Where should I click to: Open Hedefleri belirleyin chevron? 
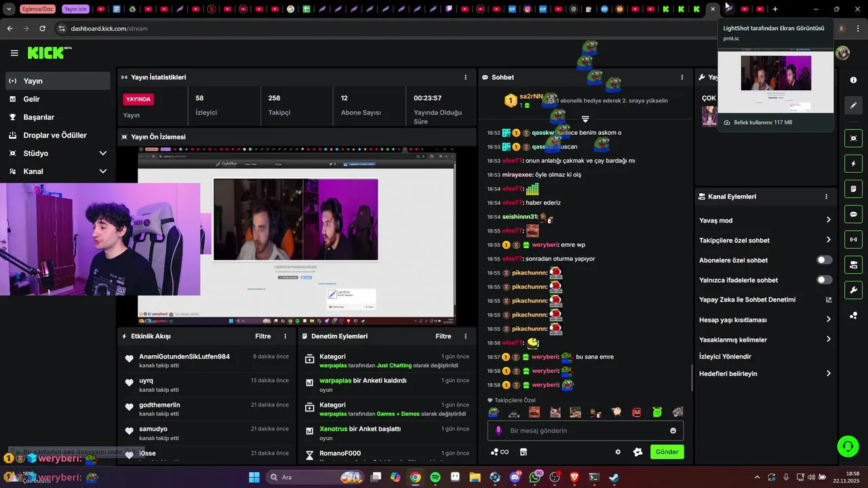point(828,373)
